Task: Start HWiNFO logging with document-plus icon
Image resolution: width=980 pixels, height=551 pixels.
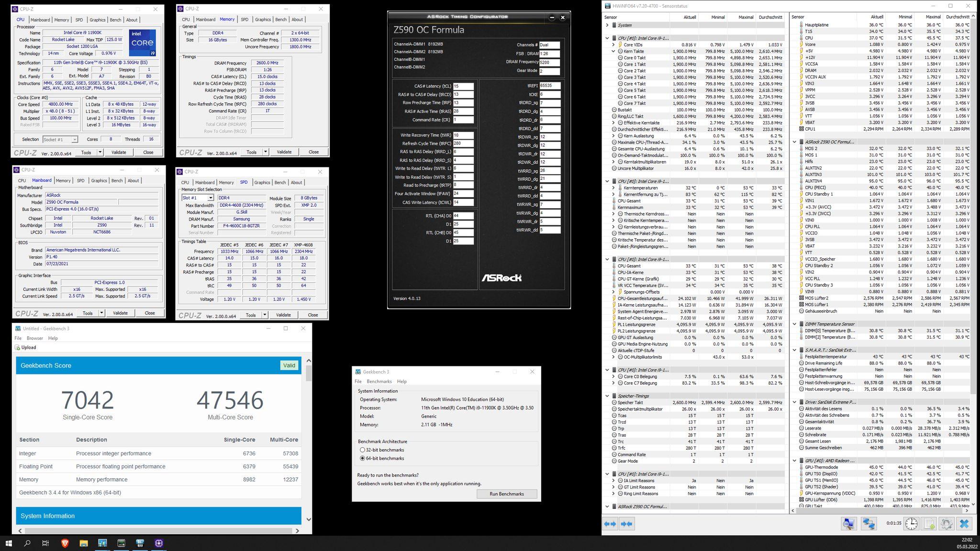Action: [929, 523]
